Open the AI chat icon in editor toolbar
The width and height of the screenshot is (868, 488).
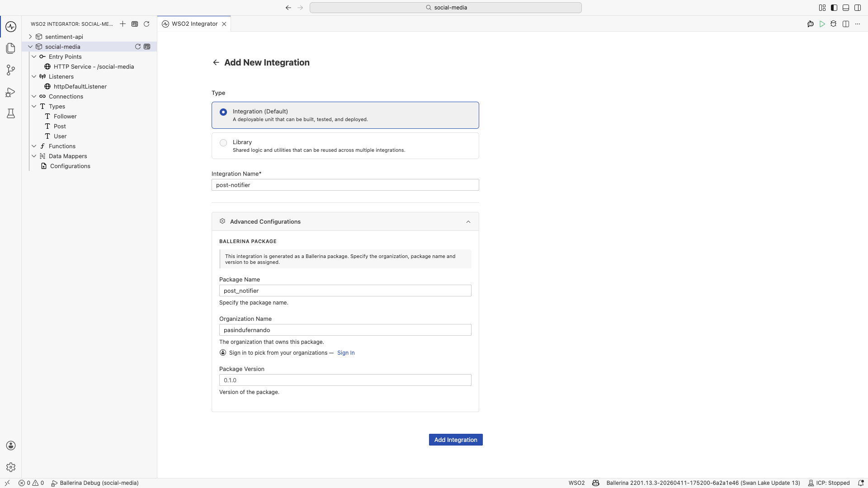click(811, 24)
